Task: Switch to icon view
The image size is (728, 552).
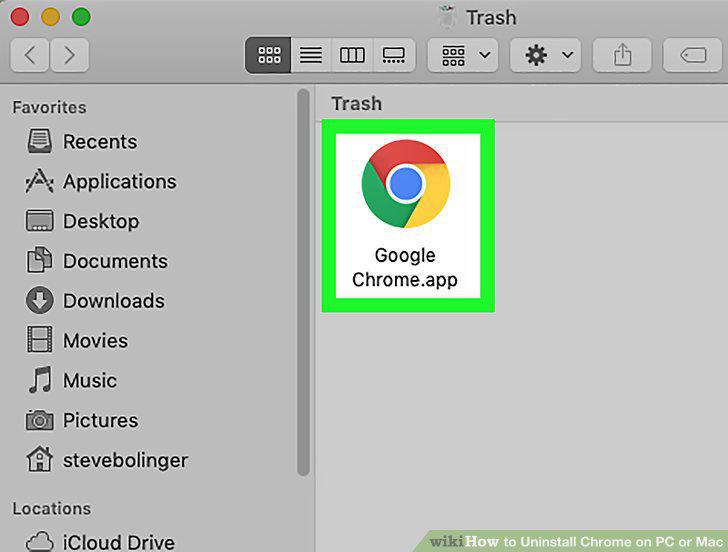Action: (268, 55)
